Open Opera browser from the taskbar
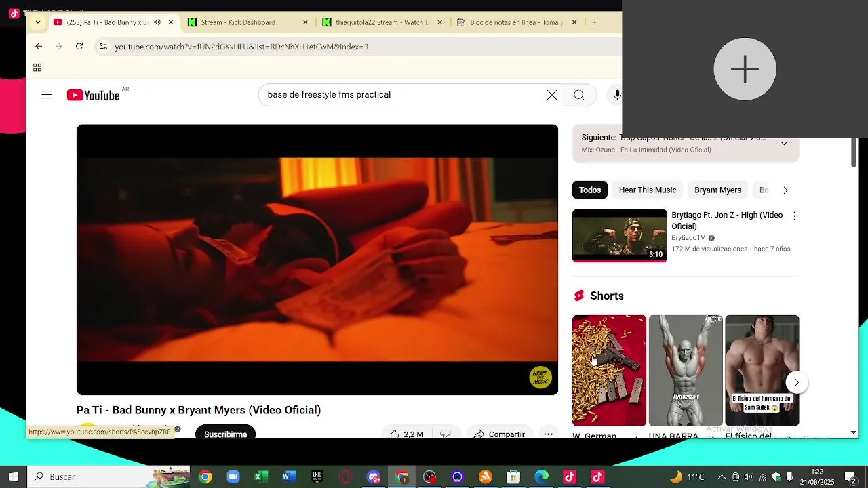868x488 pixels. 346,477
